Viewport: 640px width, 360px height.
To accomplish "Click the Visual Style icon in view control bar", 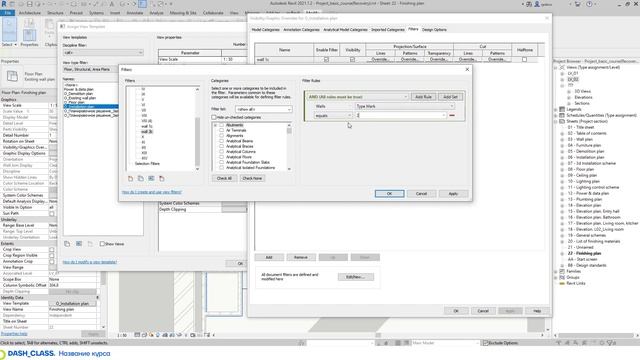I will click(x=144, y=335).
